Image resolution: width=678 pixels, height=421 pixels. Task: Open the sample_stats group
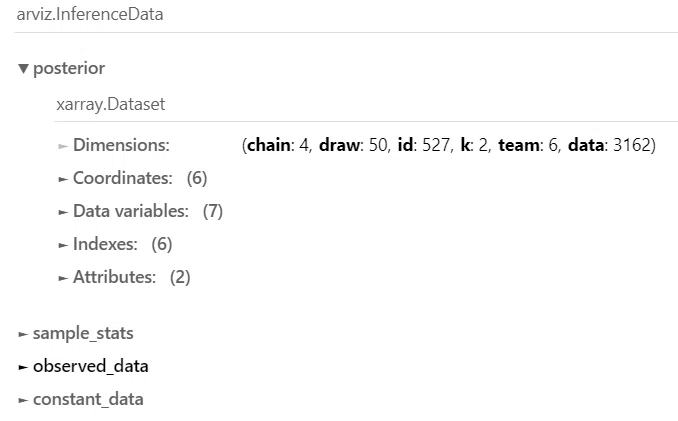point(83,333)
